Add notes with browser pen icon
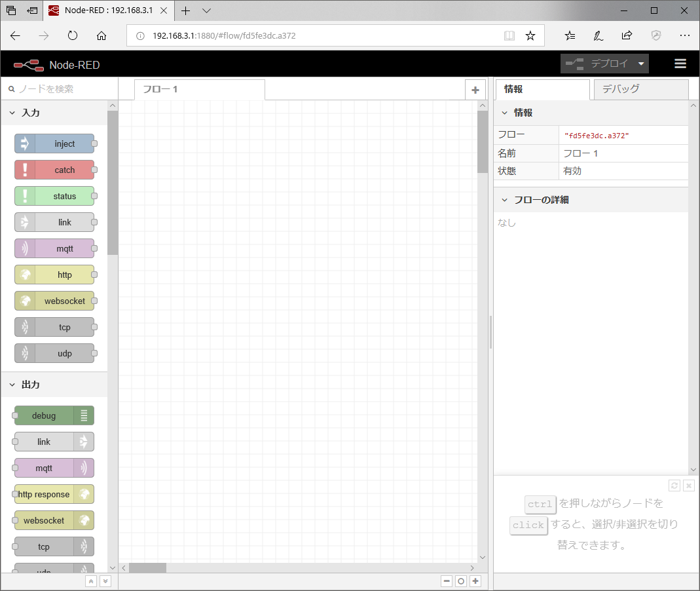Screen dimensions: 700x591 pos(599,36)
